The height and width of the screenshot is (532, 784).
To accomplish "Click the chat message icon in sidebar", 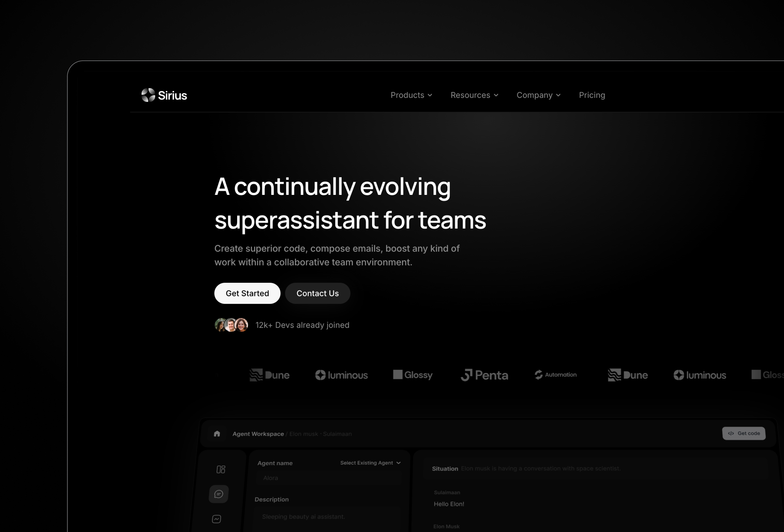I will [x=220, y=494].
